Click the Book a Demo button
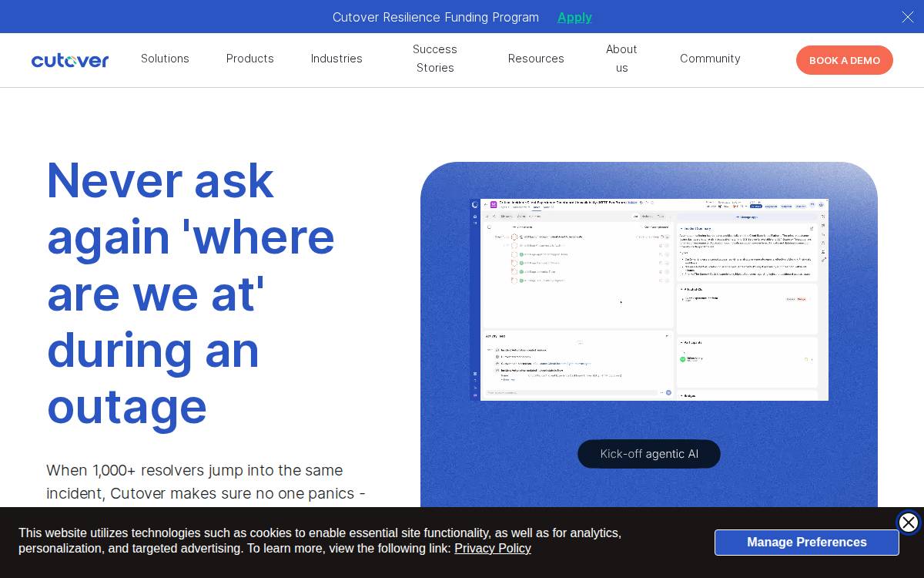The width and height of the screenshot is (924, 578). click(x=845, y=60)
